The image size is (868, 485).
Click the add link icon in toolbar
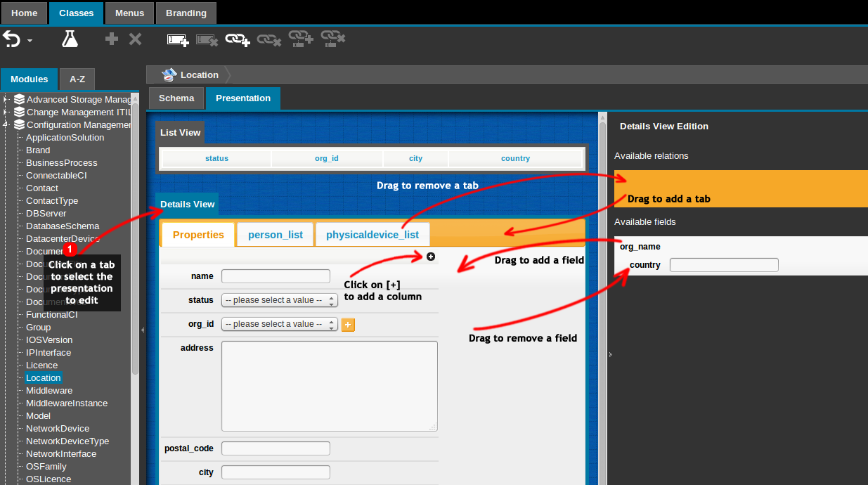click(x=237, y=39)
